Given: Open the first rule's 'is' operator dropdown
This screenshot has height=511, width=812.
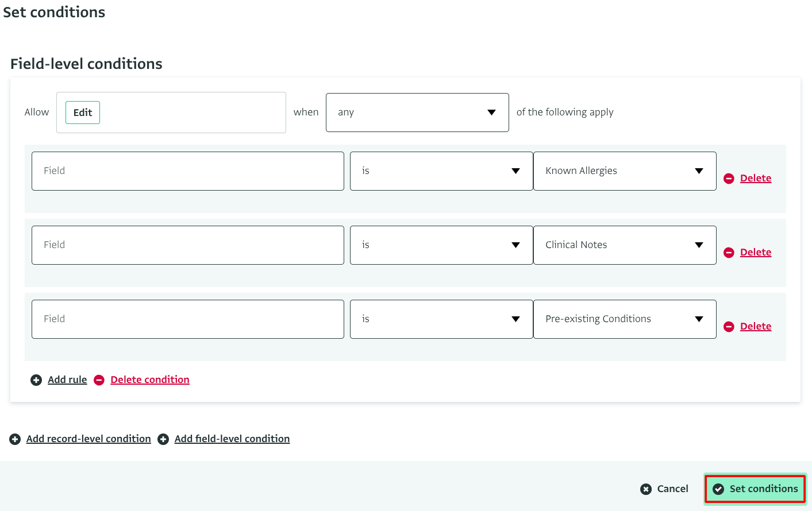Looking at the screenshot, I should [x=441, y=171].
